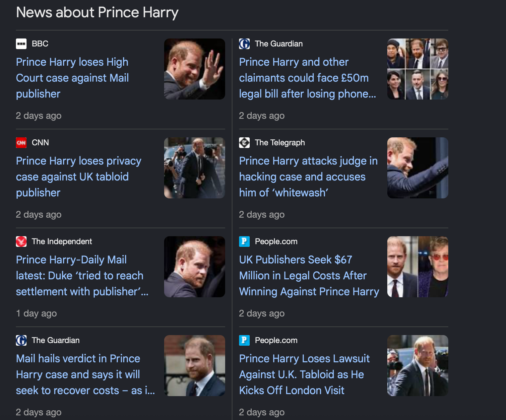Click the CNN photographers crowd thumbnail
This screenshot has width=506, height=420.
tap(195, 168)
